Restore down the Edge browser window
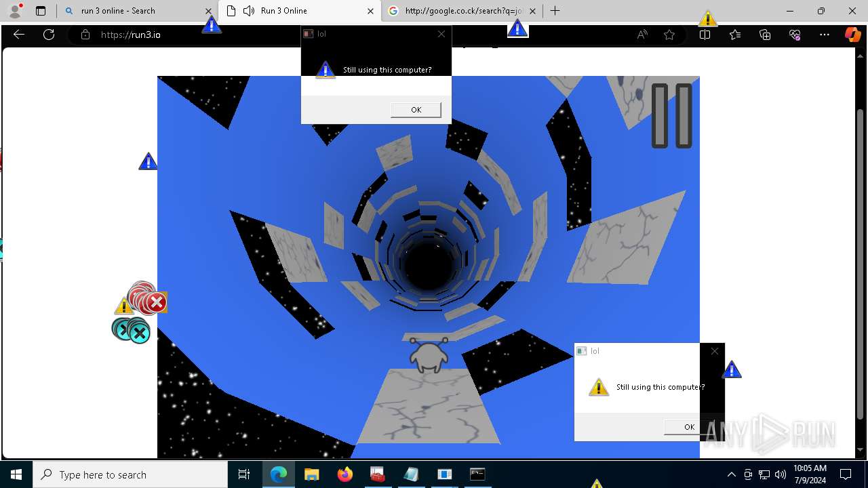The height and width of the screenshot is (488, 868). 821,11
